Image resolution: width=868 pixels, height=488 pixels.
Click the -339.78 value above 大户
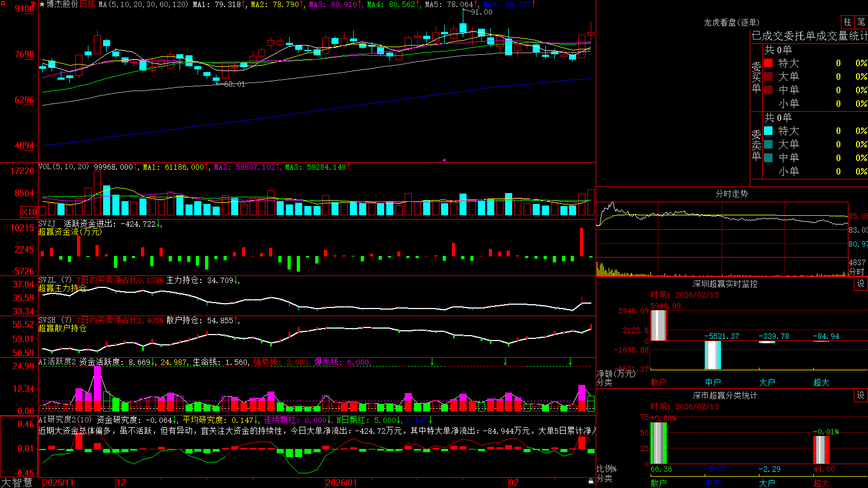coord(774,336)
